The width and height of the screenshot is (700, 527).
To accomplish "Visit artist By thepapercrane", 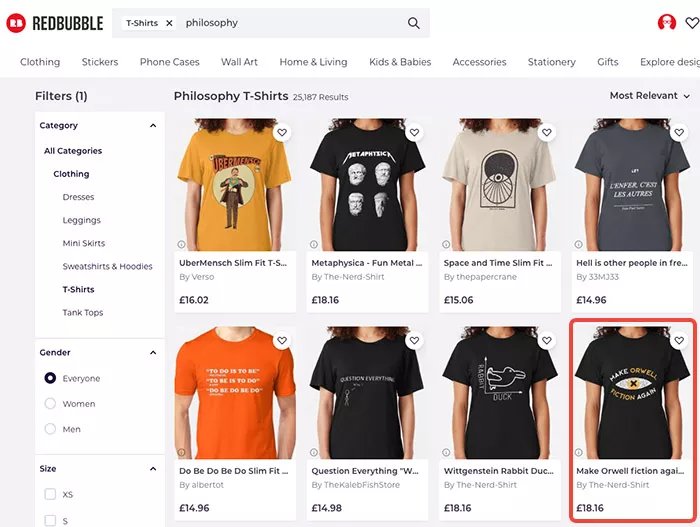I will click(x=480, y=277).
